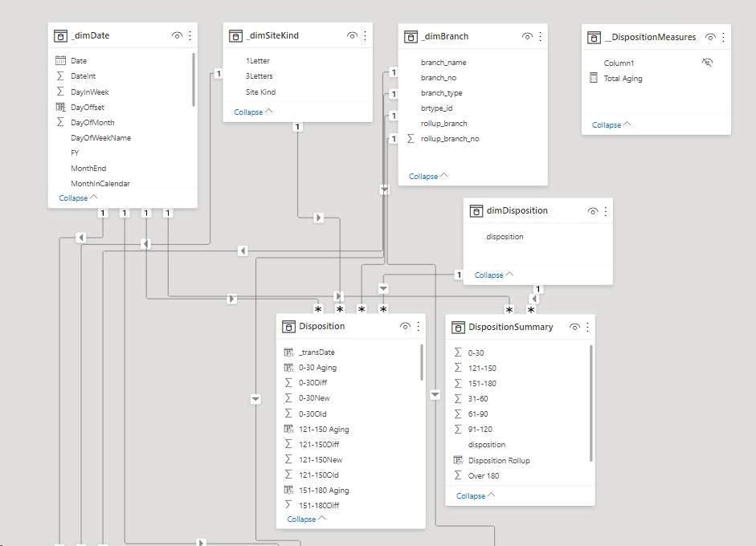Toggle visibility eye of _dimDate table
The image size is (756, 546).
tap(177, 35)
